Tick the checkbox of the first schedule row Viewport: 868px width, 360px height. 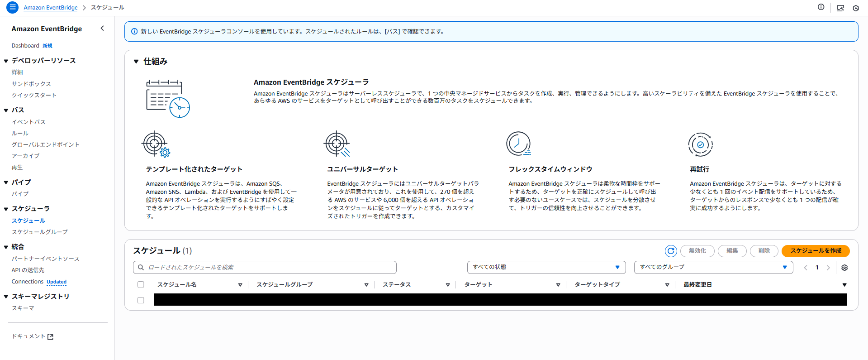[x=141, y=300]
